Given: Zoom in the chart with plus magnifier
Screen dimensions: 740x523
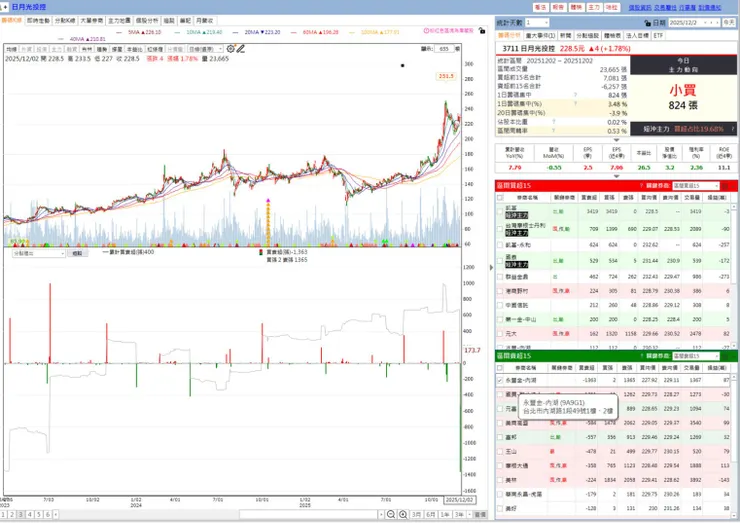Looking at the screenshot, I should [403, 515].
